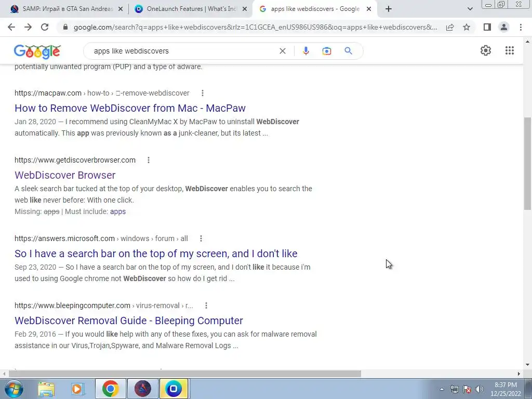View site lock information

pos(66,27)
